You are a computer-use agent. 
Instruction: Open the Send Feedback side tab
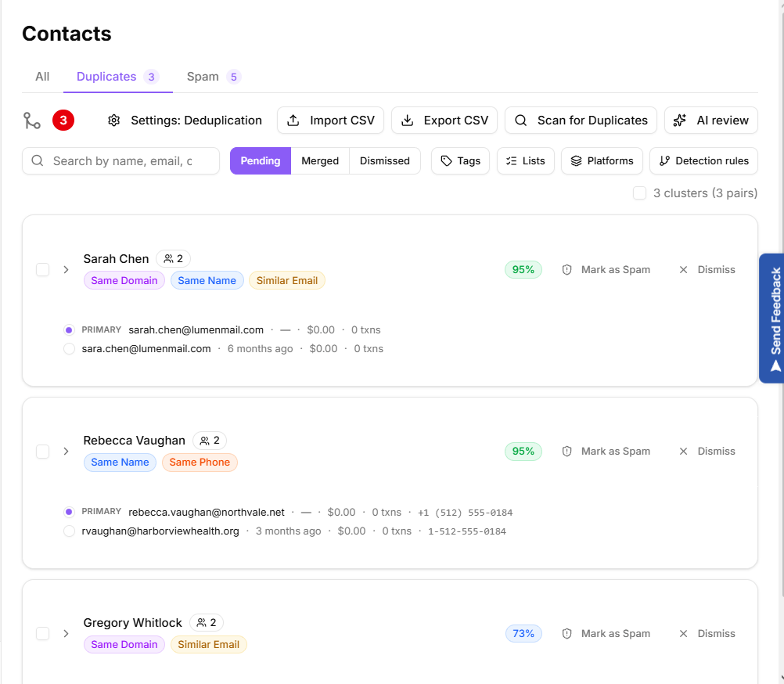coord(771,319)
